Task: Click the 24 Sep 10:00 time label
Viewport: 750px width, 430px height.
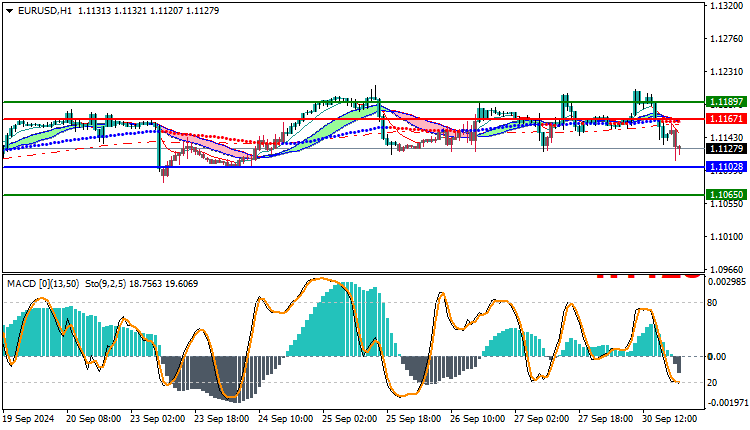Action: (x=286, y=419)
